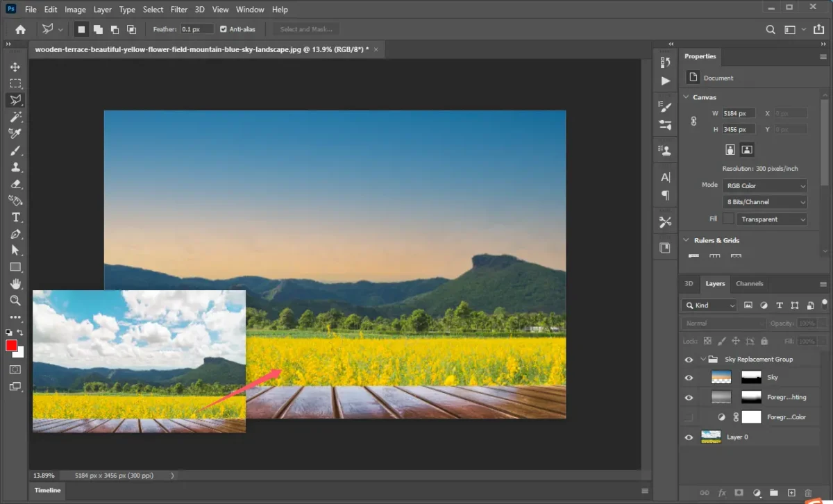Hide the Foreground Lighting layer
The height and width of the screenshot is (504, 833).
689,398
